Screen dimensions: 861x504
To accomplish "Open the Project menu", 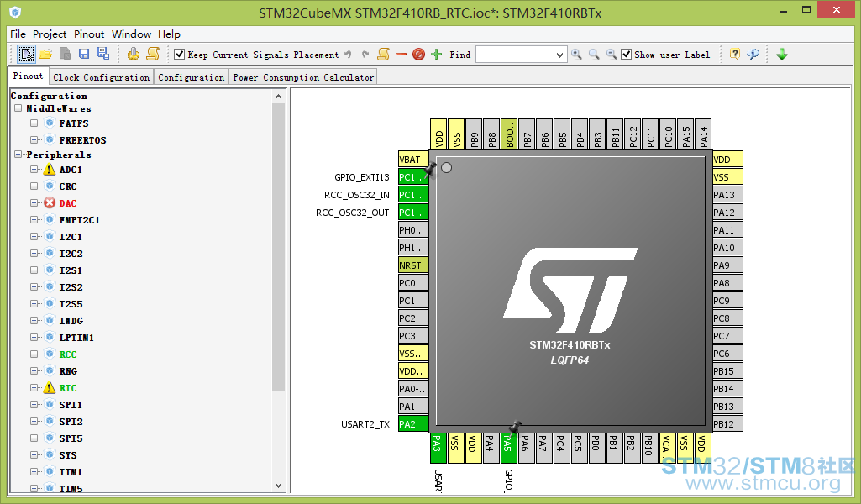I will (x=50, y=34).
